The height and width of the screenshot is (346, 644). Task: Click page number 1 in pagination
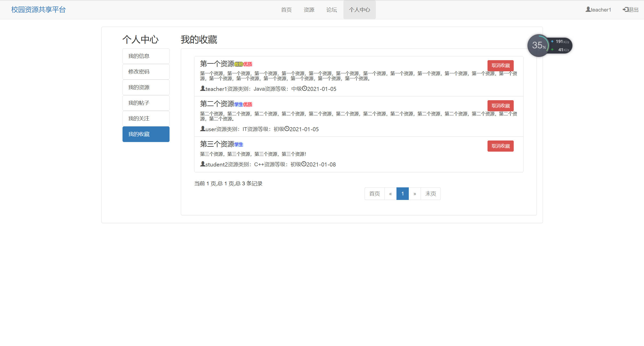403,194
